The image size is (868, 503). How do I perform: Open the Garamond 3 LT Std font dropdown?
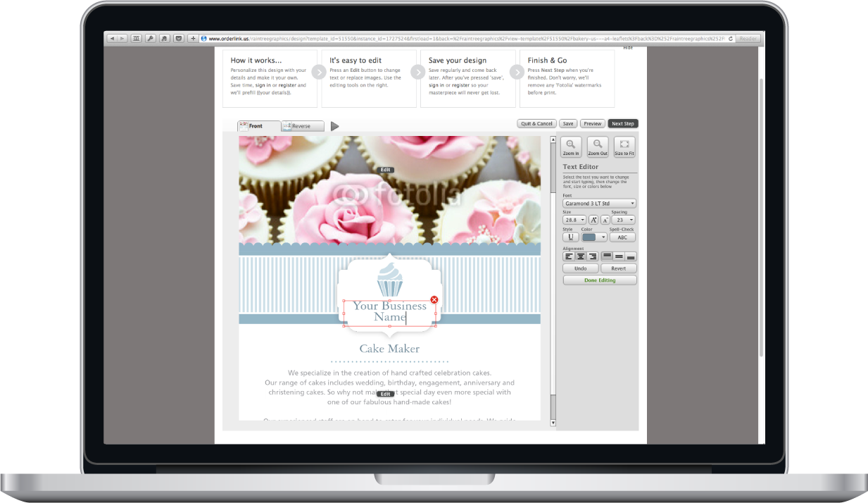[599, 204]
